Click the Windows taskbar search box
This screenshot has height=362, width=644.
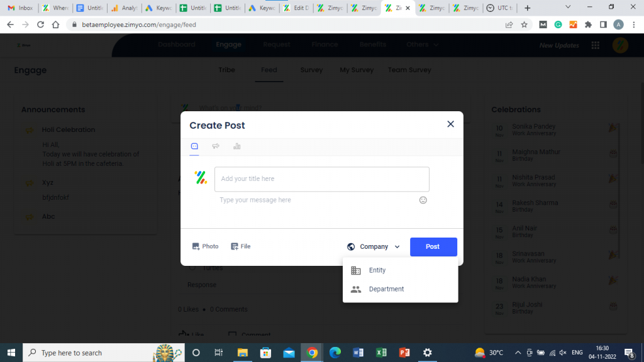[x=88, y=353]
